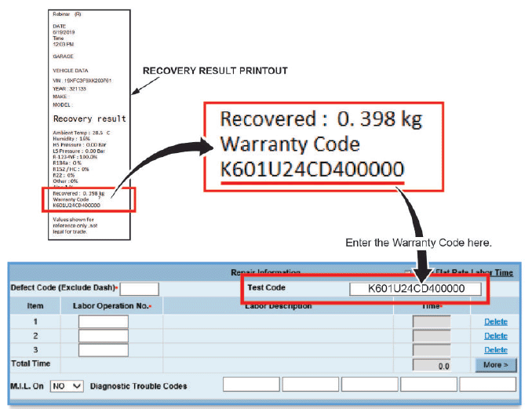Screen dimensions: 532x416
Task: Click the Time field for item 2
Action: coord(432,336)
